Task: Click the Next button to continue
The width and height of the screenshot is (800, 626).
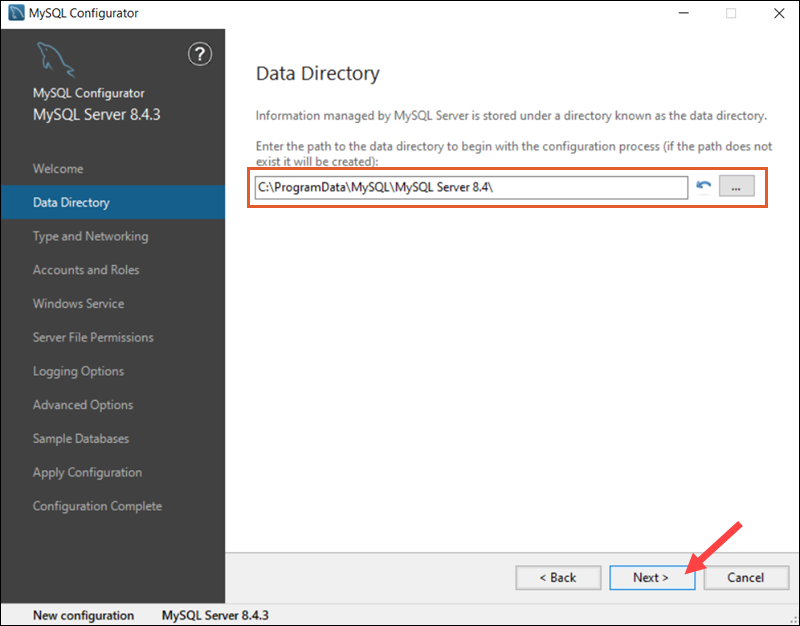Action: click(652, 577)
